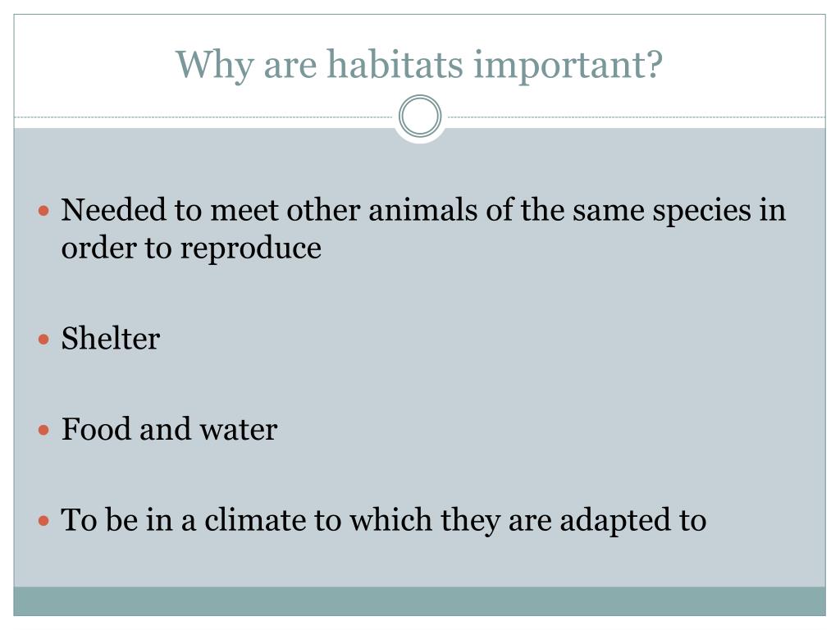
Task: Click the circle ornament below the title
Action: tap(420, 116)
